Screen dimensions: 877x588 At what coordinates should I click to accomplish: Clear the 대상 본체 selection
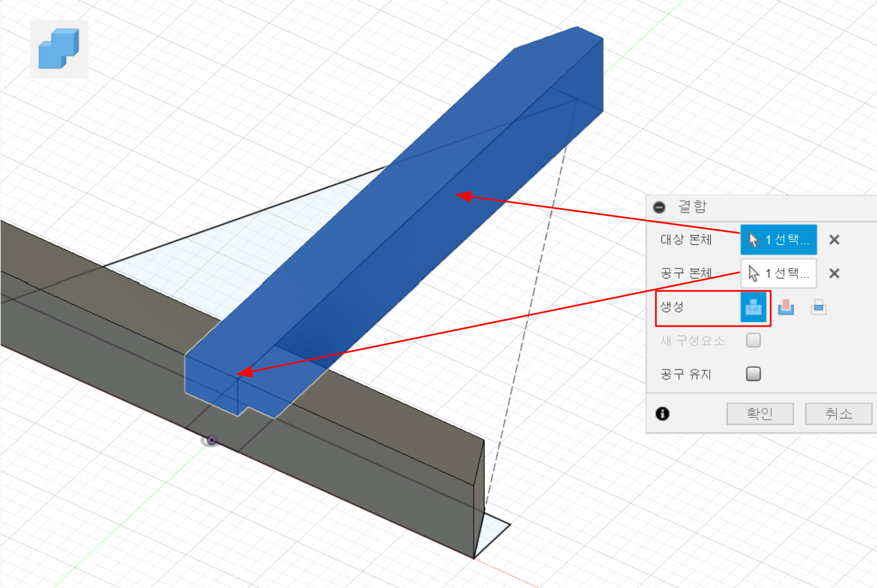tap(834, 239)
